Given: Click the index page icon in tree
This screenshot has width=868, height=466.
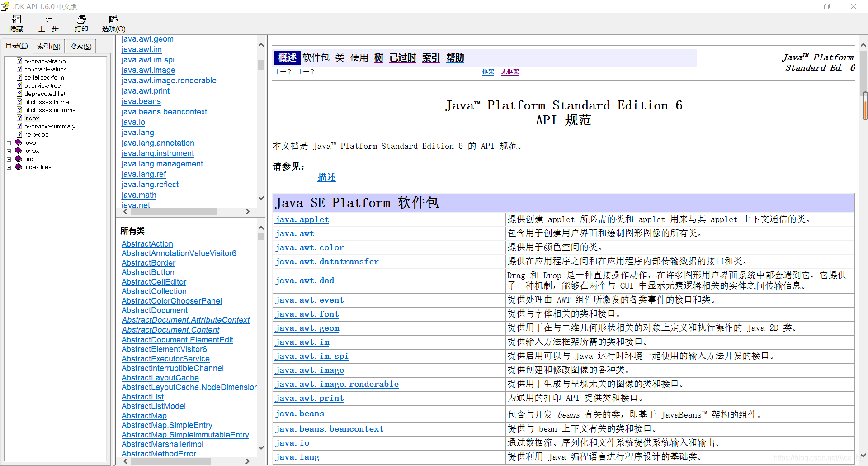Looking at the screenshot, I should click(x=19, y=118).
